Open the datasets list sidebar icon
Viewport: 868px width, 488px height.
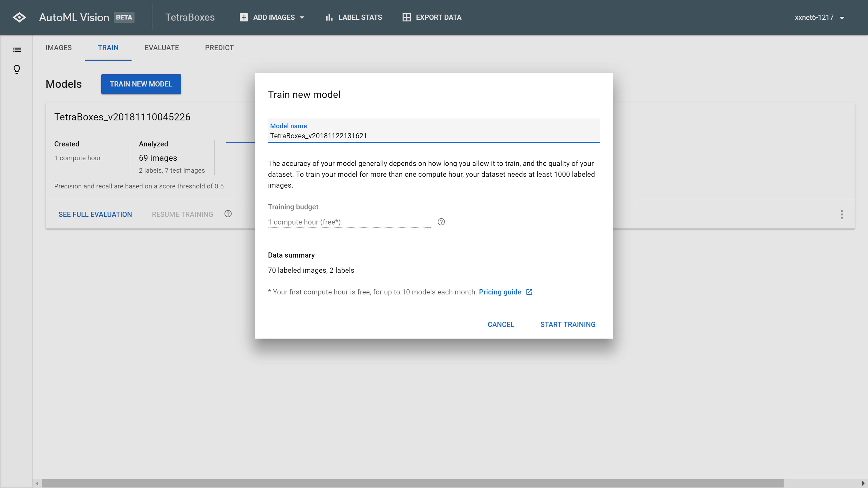17,50
